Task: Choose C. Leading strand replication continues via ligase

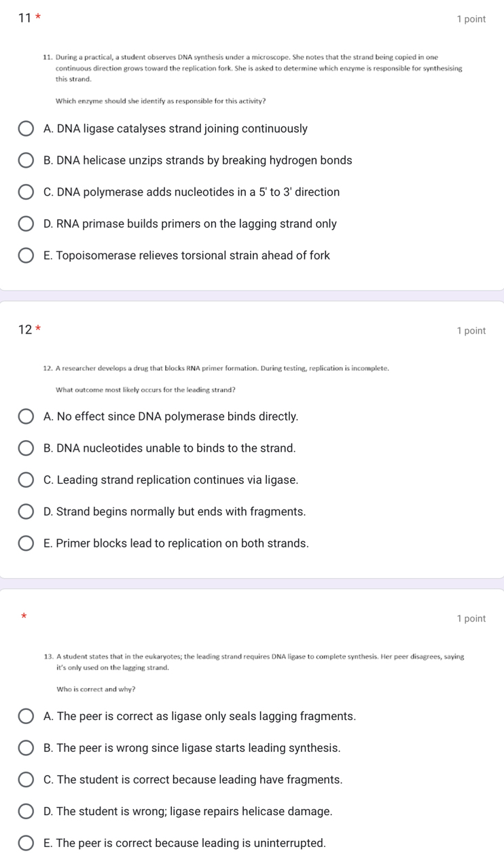Action: [26, 480]
